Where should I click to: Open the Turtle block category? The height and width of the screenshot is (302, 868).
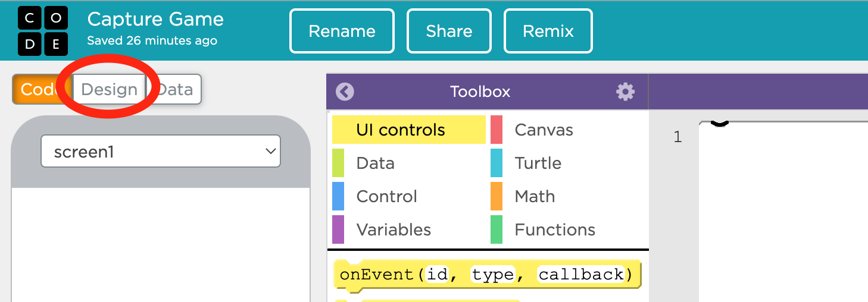[538, 163]
